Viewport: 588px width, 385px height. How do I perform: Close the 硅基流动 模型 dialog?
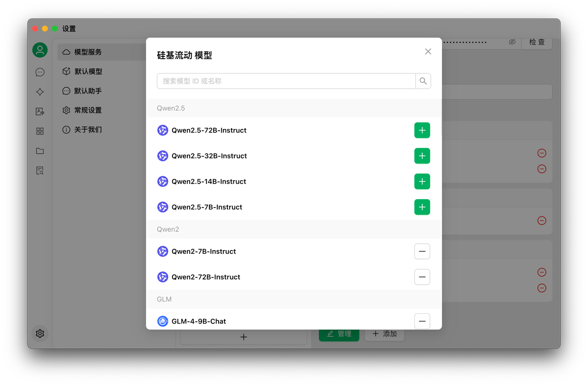(x=428, y=51)
